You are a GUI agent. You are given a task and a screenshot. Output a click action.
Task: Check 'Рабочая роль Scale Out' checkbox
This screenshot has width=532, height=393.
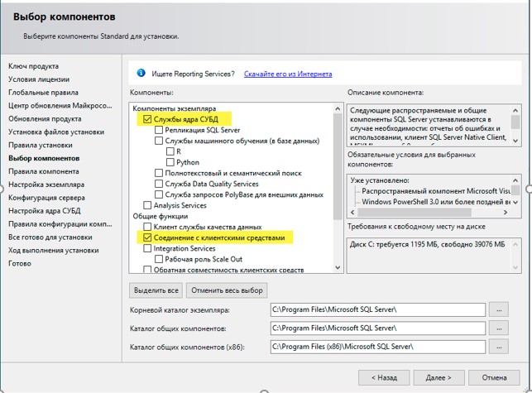tap(159, 259)
